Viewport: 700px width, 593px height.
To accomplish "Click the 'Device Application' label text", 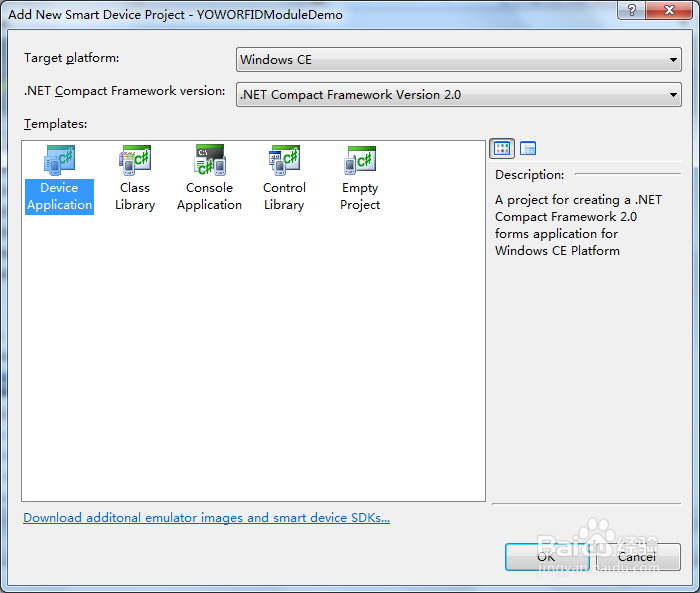I will tap(59, 196).
